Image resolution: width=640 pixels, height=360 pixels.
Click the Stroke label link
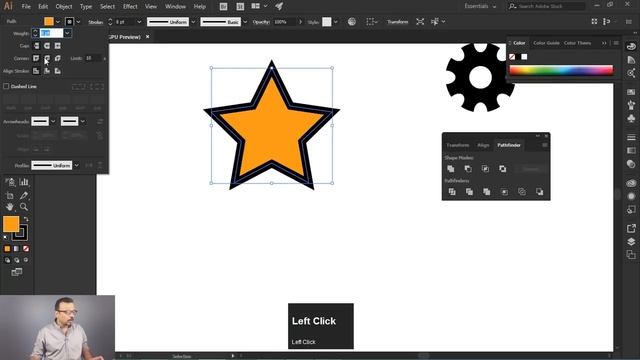pos(96,22)
